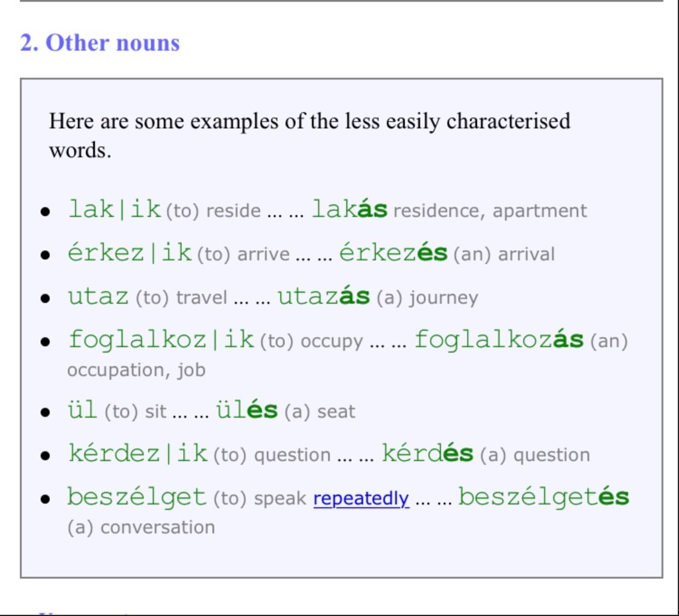Click the intro sentence "Here are some examples"
The image size is (679, 616).
point(309,121)
